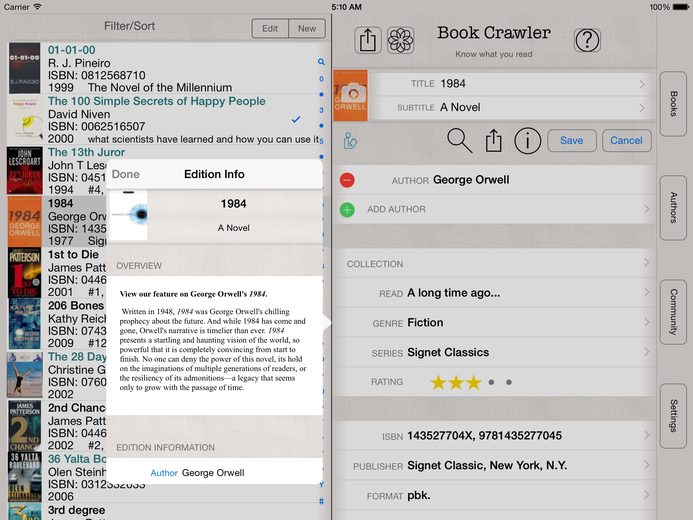Tap the magnifying glass search icon
Viewport: 693px width, 520px height.
pyautogui.click(x=459, y=140)
